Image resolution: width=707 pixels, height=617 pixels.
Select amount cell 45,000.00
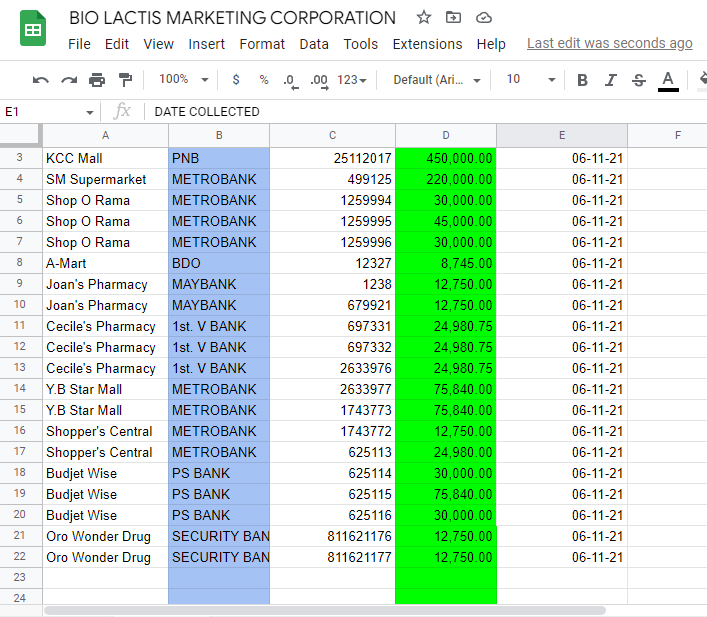click(x=446, y=221)
